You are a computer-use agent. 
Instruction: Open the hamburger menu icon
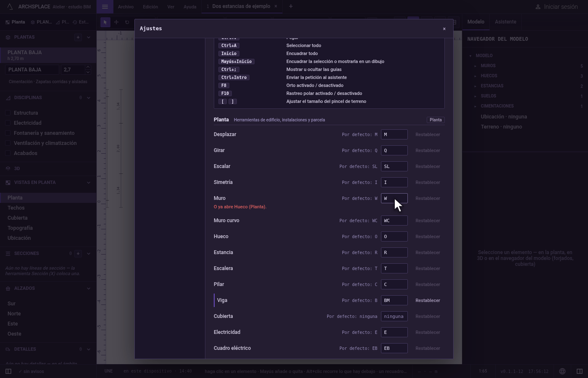pos(105,7)
